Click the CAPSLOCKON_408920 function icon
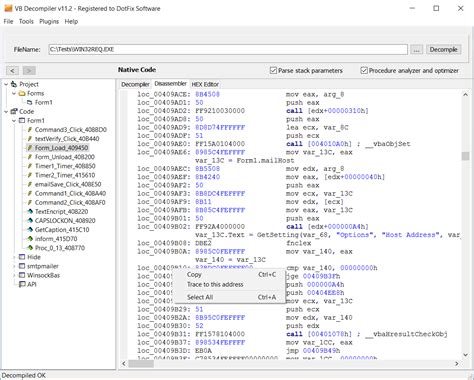Screen dimensions: 474x380 click(30, 220)
